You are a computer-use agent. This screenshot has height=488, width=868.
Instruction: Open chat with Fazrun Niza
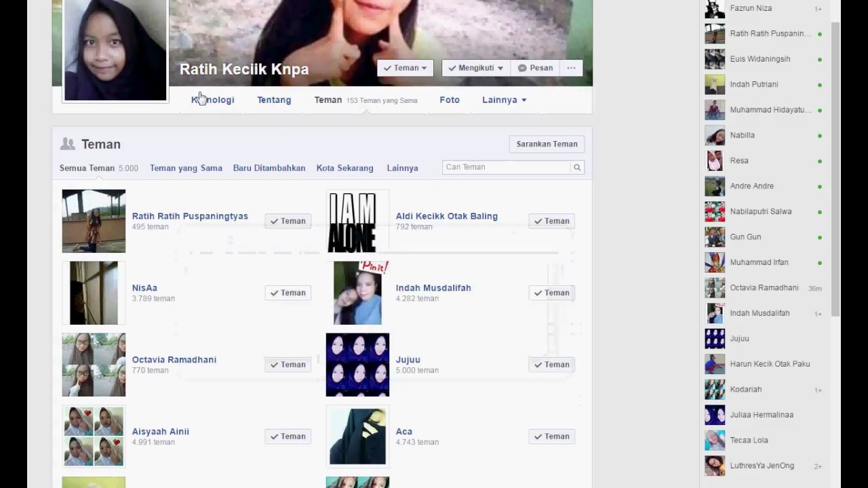point(764,8)
